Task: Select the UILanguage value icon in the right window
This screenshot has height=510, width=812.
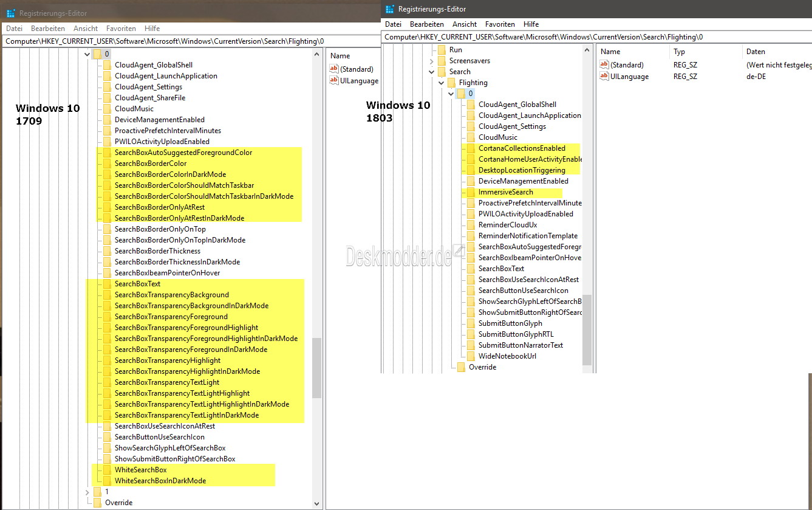Action: 604,77
